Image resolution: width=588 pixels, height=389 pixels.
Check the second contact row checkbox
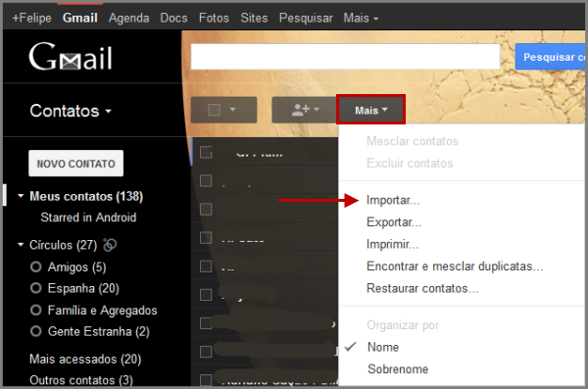tap(206, 180)
